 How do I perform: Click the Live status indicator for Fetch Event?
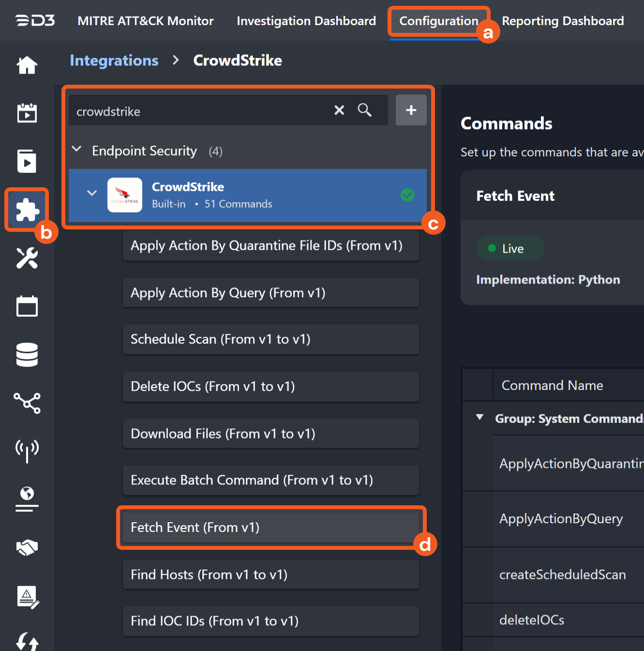[510, 248]
